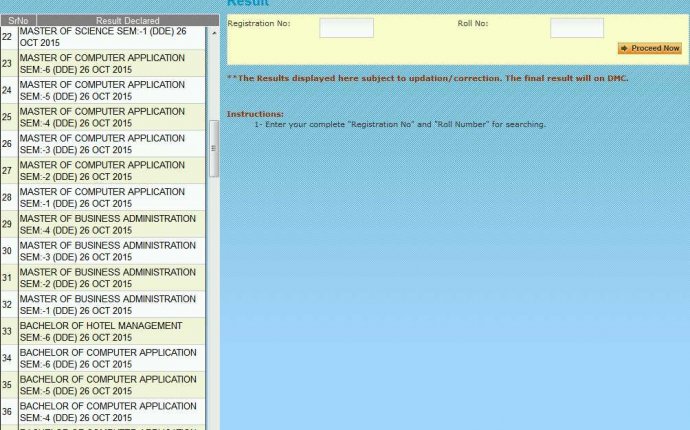690x430 pixels.
Task: Choose Master of Computer Application SEM:-2 result
Action: point(112,171)
